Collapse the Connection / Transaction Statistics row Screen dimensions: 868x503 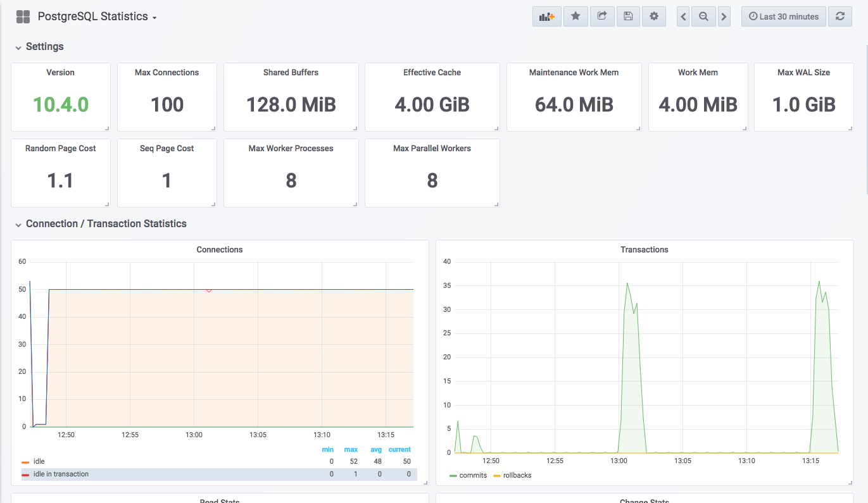point(101,224)
